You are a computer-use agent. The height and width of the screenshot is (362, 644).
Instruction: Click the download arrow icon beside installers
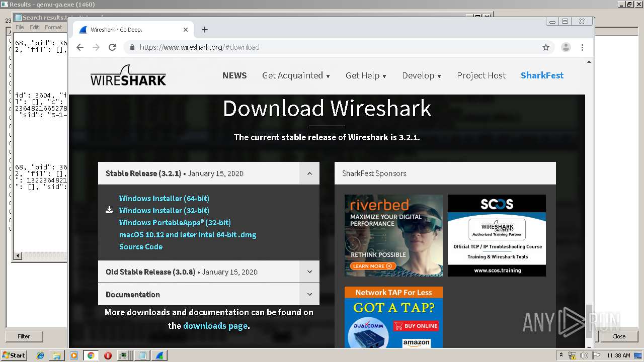109,210
